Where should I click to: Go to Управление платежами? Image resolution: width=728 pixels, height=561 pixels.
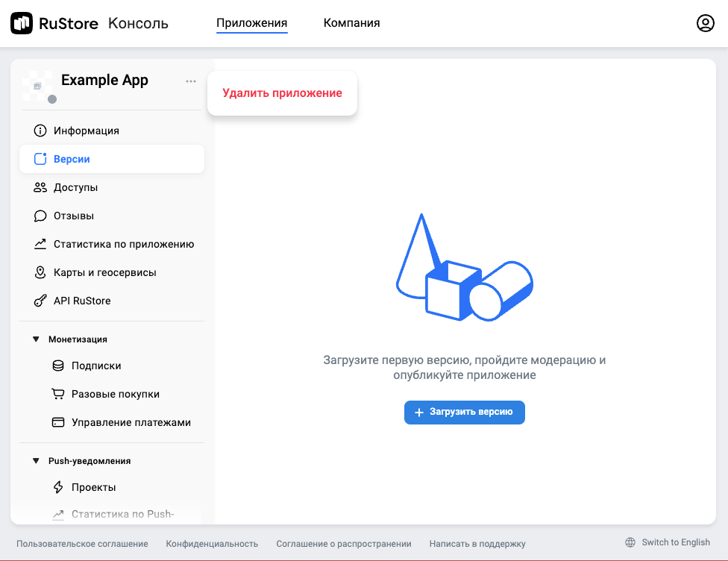pos(131,422)
